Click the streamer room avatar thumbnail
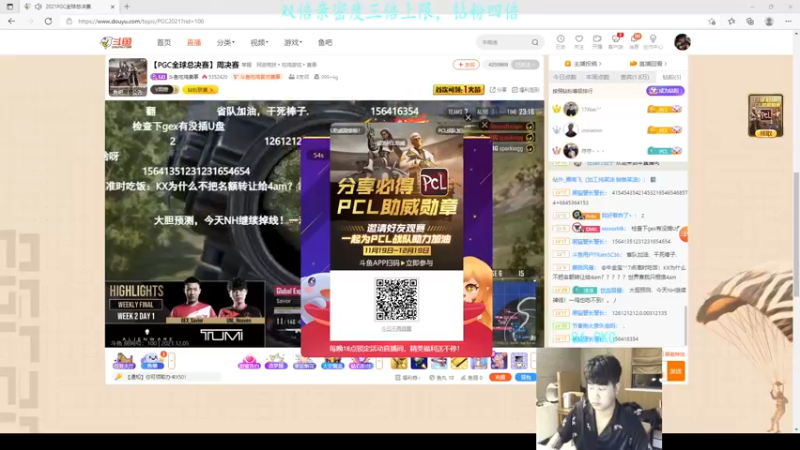 [x=128, y=77]
